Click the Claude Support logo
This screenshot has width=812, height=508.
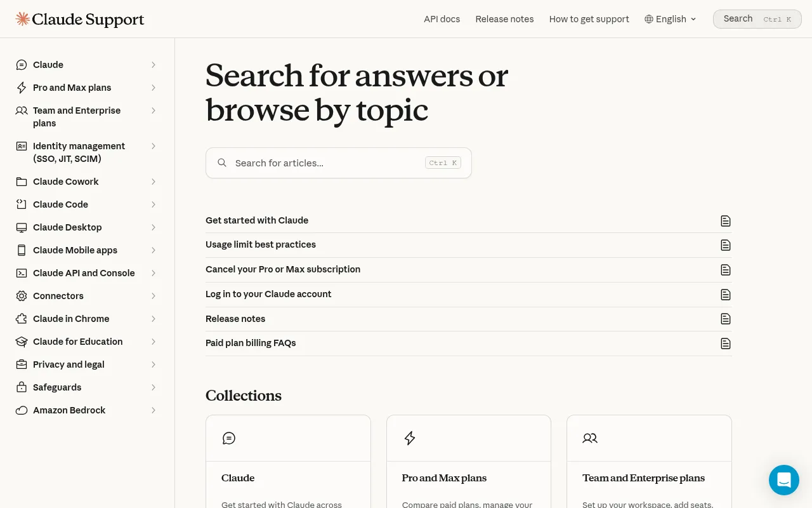(x=80, y=19)
